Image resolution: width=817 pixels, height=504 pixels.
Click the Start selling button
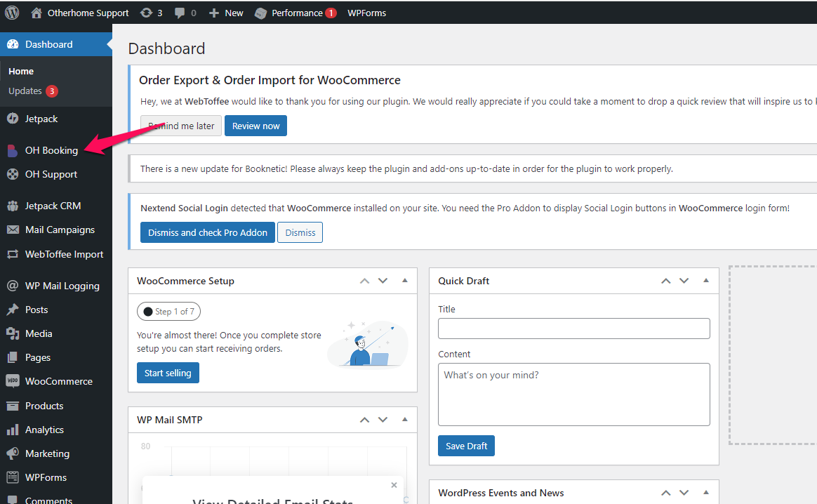tap(168, 373)
